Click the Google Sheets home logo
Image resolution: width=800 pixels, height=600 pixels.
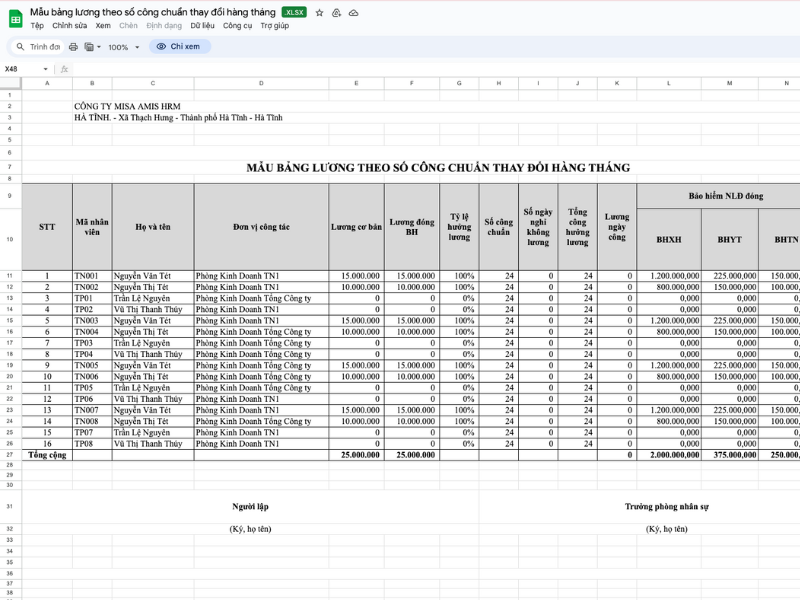click(x=15, y=17)
